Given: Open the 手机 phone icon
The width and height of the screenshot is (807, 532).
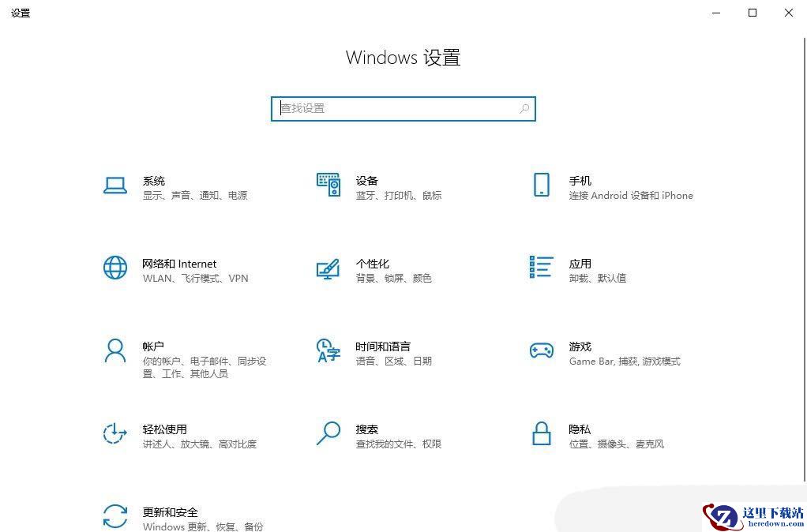Looking at the screenshot, I should 542,185.
